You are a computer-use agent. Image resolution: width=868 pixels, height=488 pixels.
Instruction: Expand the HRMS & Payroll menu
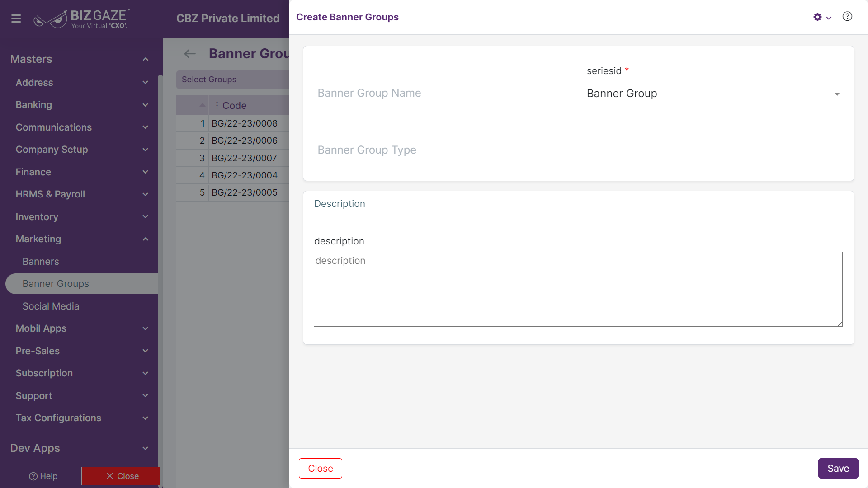pyautogui.click(x=81, y=194)
